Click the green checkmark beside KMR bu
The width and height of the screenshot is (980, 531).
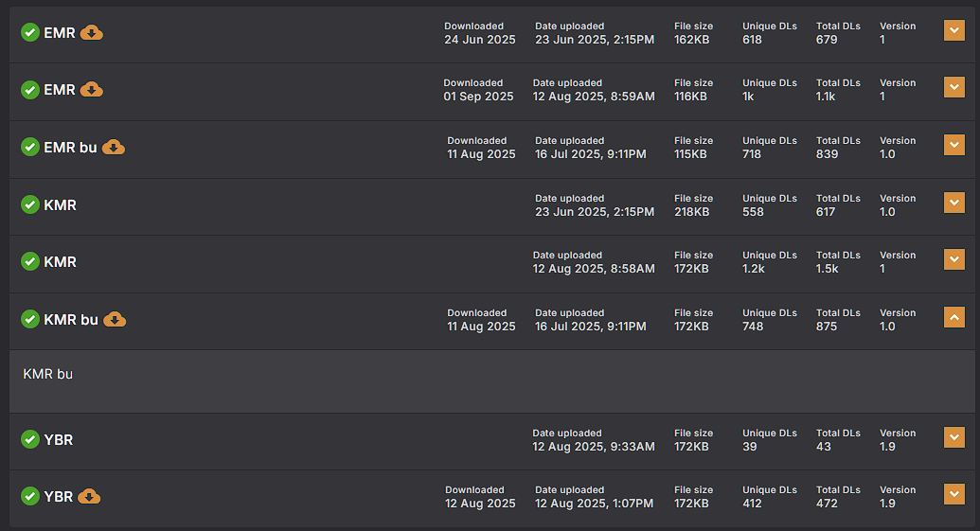click(x=30, y=319)
